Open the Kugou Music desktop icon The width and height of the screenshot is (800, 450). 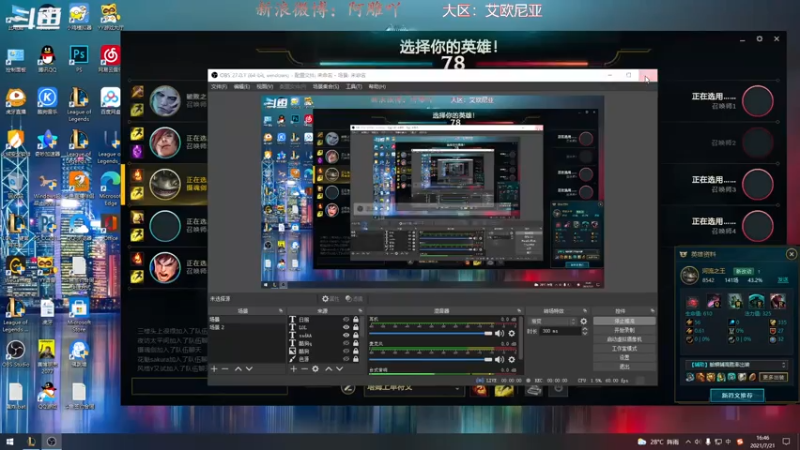[x=47, y=101]
